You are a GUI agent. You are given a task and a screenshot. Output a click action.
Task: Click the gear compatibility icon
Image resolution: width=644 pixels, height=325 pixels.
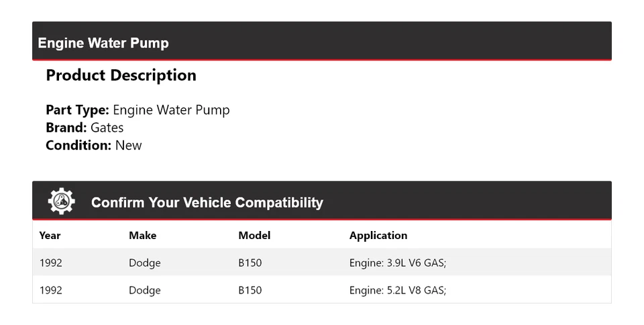61,201
